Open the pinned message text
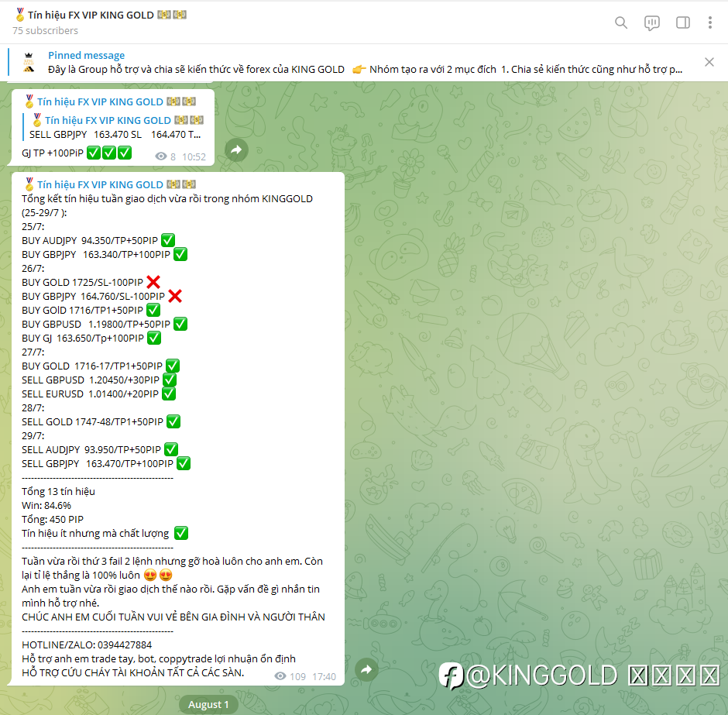 [x=365, y=69]
